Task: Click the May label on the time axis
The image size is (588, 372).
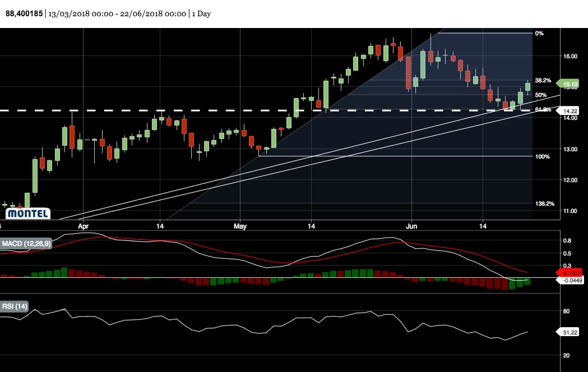Action: pyautogui.click(x=240, y=226)
